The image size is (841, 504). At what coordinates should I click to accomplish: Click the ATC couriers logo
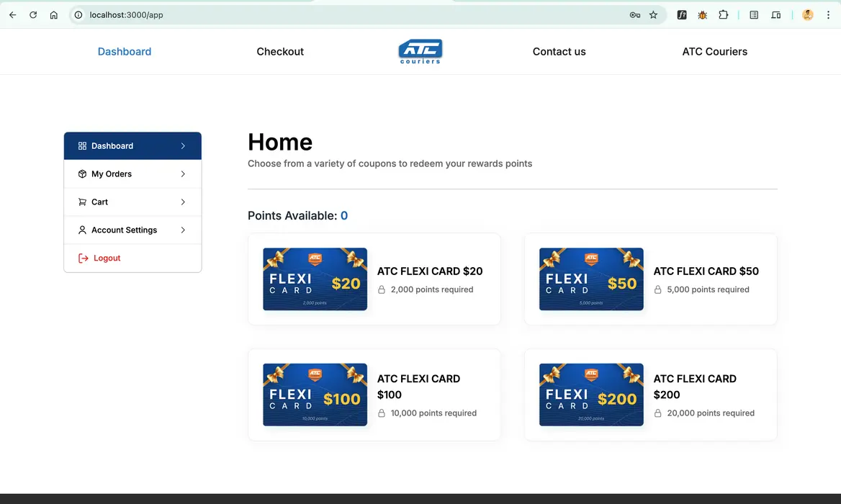click(420, 51)
